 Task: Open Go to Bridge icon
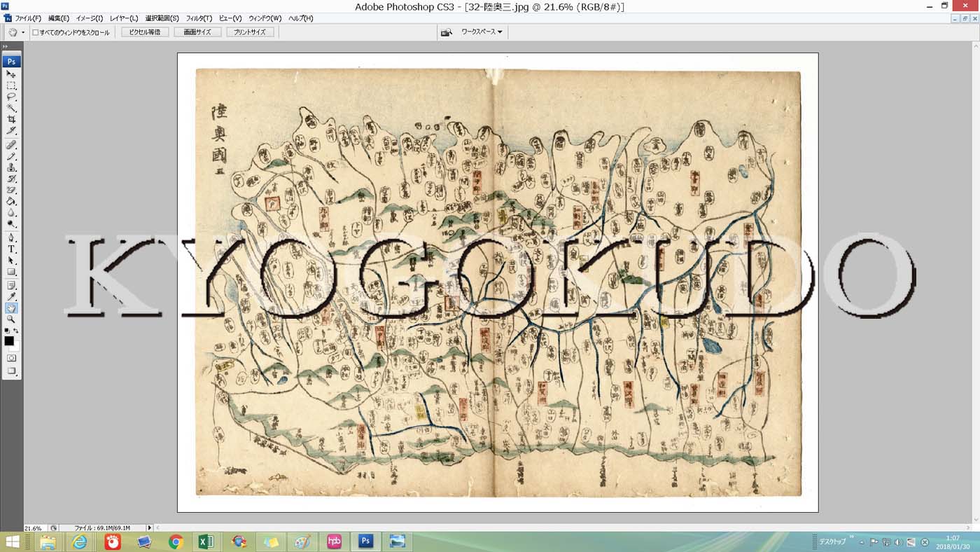(446, 32)
